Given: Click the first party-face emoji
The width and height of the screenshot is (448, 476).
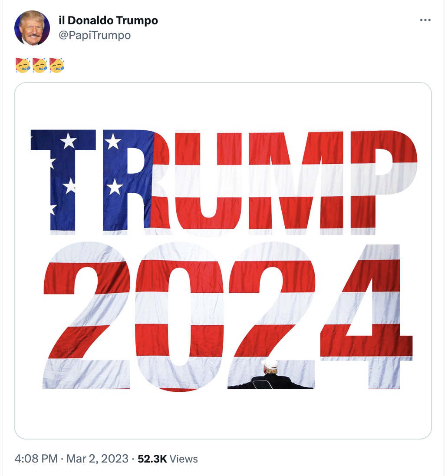Looking at the screenshot, I should pyautogui.click(x=23, y=65).
